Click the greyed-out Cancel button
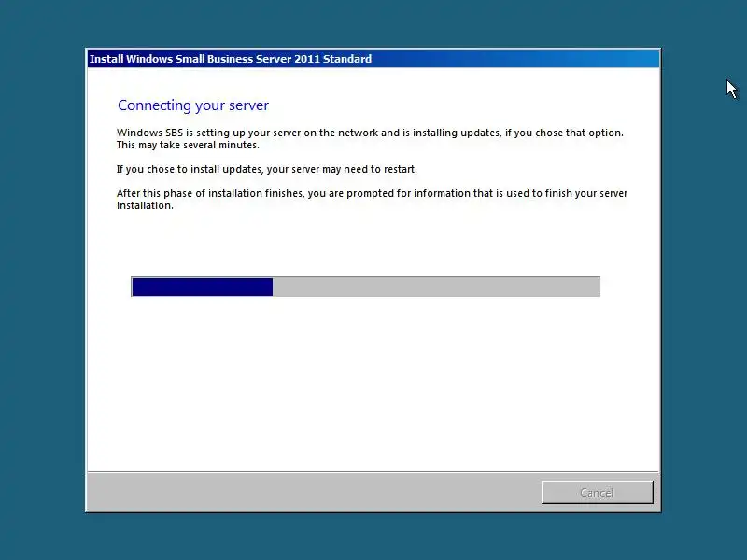 [597, 492]
